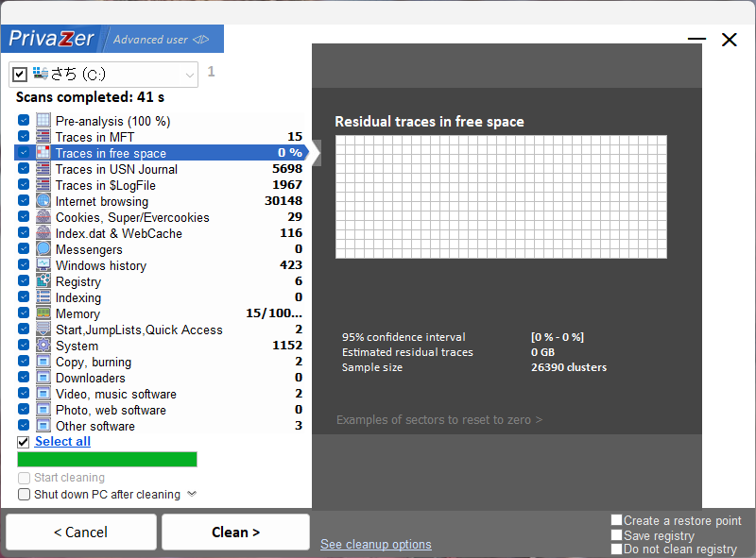Open Examples of sectors to reset link
The image size is (756, 558).
[439, 420]
